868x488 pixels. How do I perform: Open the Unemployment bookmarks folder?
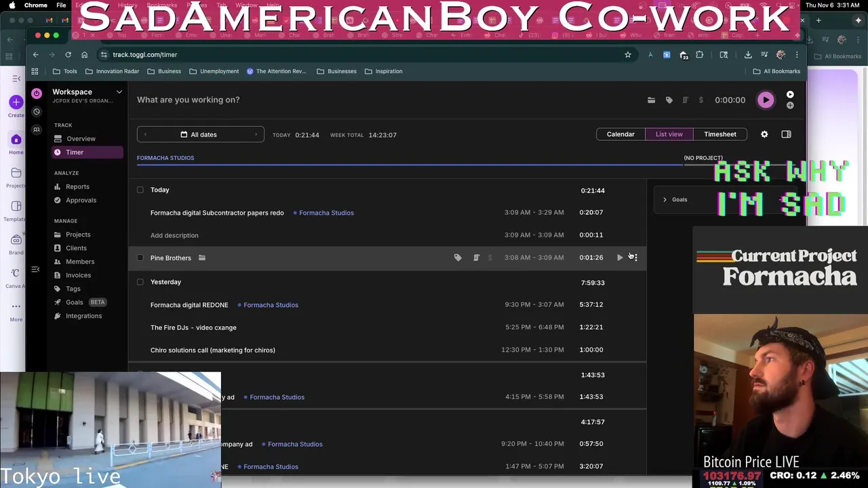coord(214,71)
